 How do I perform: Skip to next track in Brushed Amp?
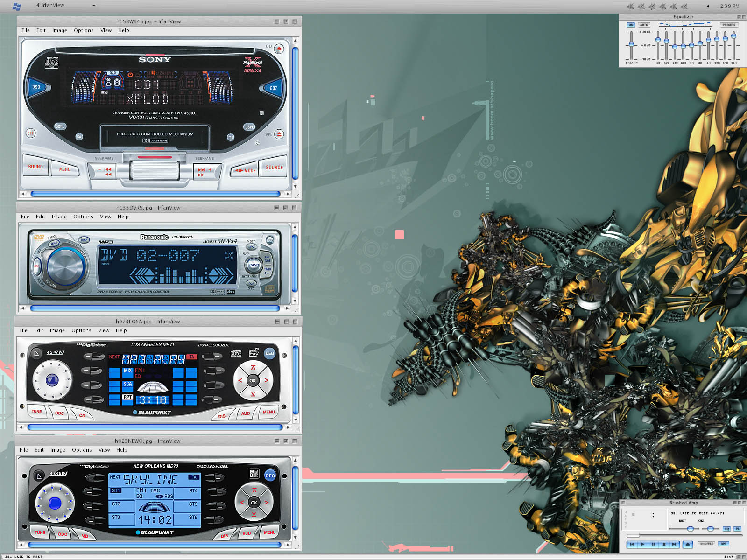(x=674, y=544)
